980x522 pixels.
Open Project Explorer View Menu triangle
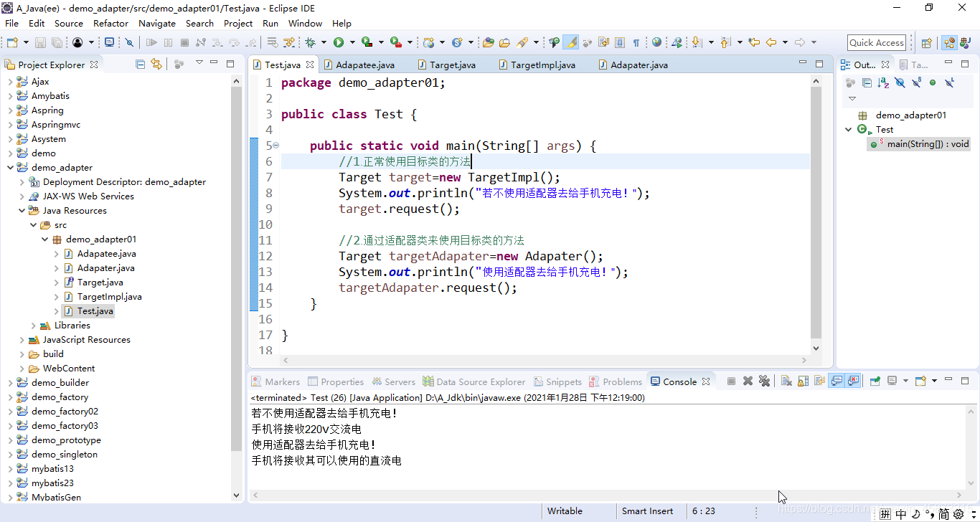point(199,62)
